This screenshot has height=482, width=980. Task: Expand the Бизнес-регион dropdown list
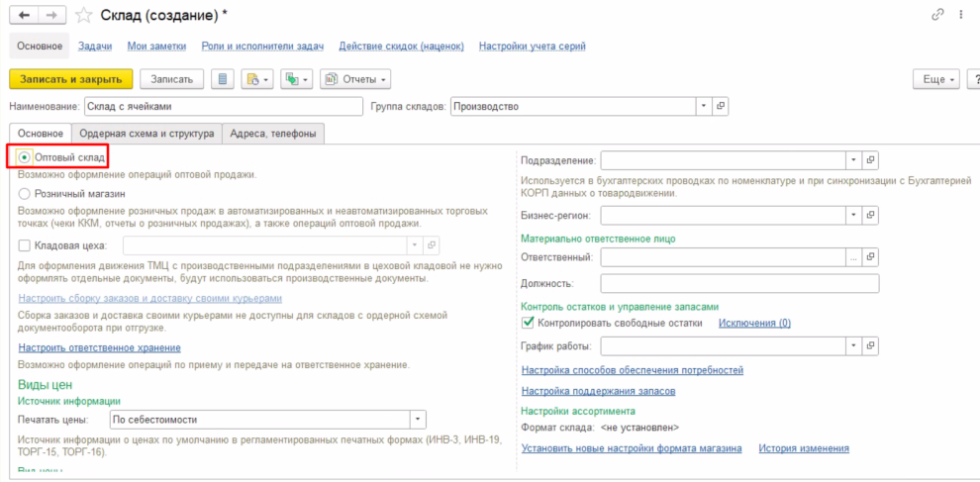pos(853,215)
